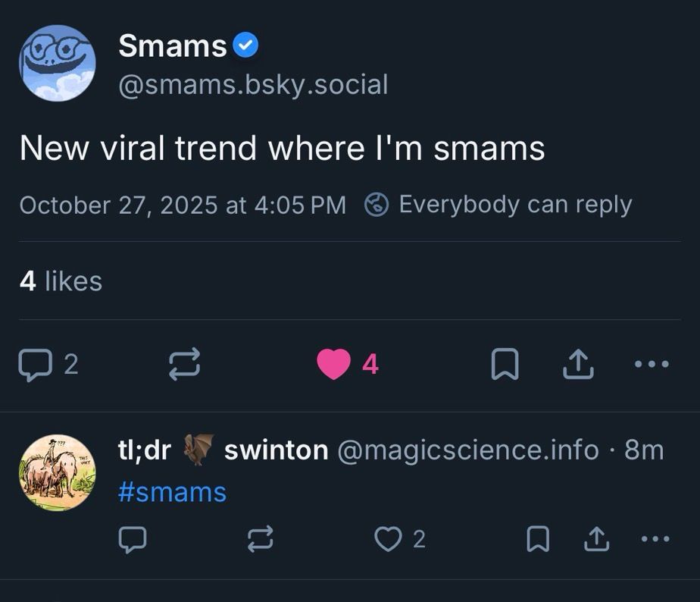Repost swinton's reply

(260, 539)
